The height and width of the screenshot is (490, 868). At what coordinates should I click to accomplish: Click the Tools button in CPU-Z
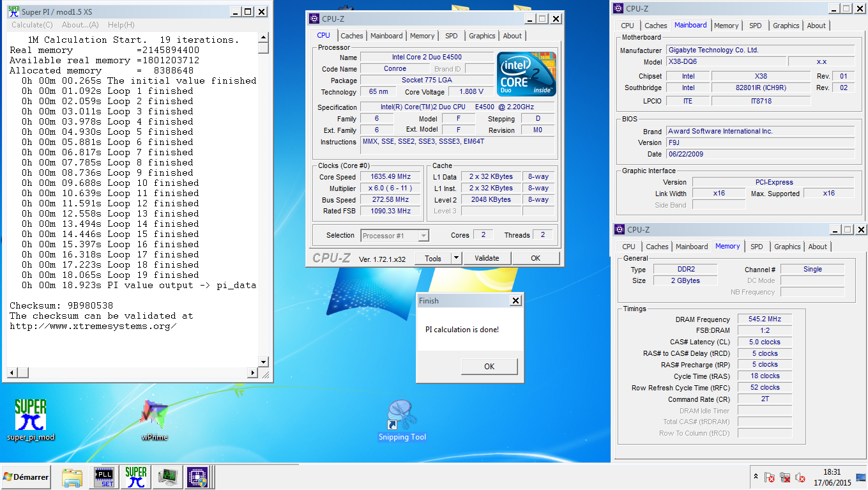433,258
